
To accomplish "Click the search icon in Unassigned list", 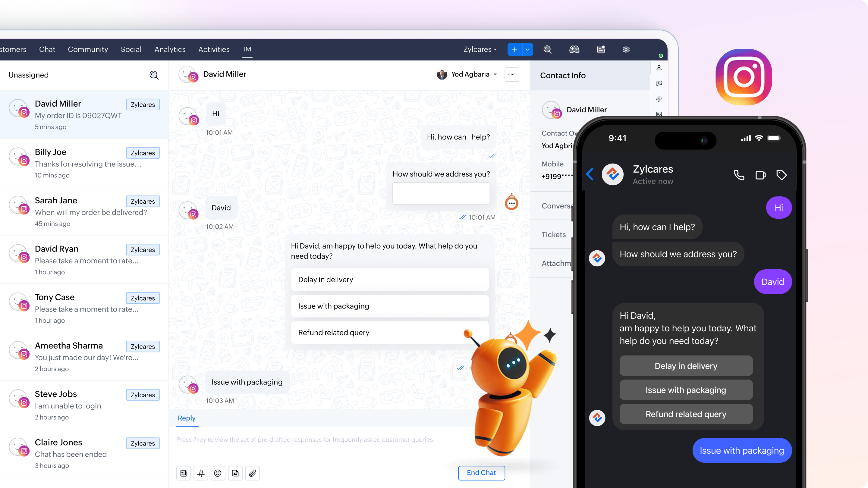I will pyautogui.click(x=154, y=75).
